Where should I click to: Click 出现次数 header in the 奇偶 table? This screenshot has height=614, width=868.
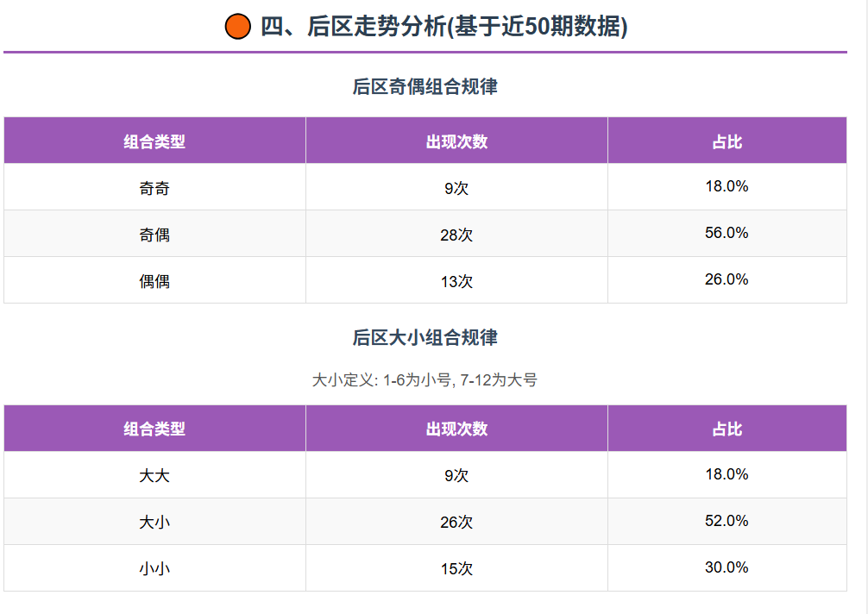tap(456, 141)
